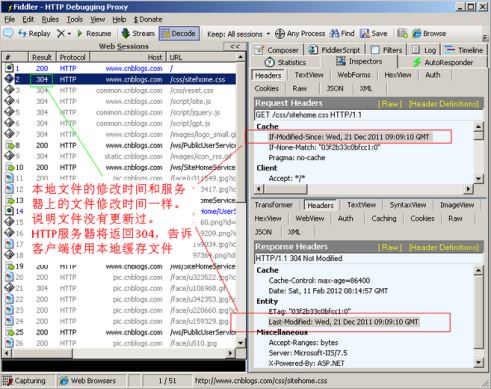Click request headers horizontal scrollbar thumb
The width and height of the screenshot is (491, 389).
[x=285, y=189]
